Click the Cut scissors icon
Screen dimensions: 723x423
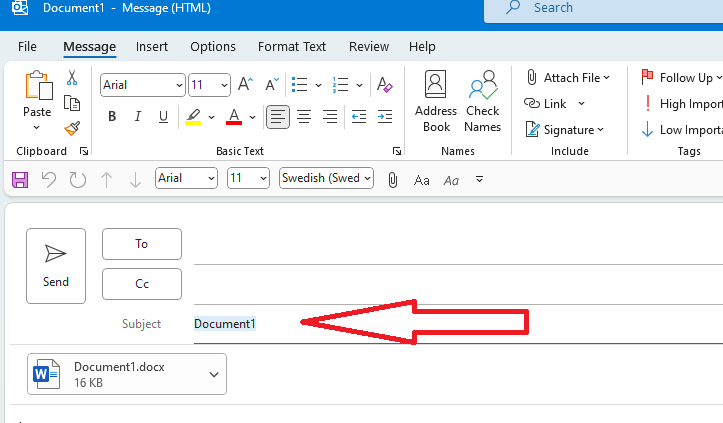point(71,77)
